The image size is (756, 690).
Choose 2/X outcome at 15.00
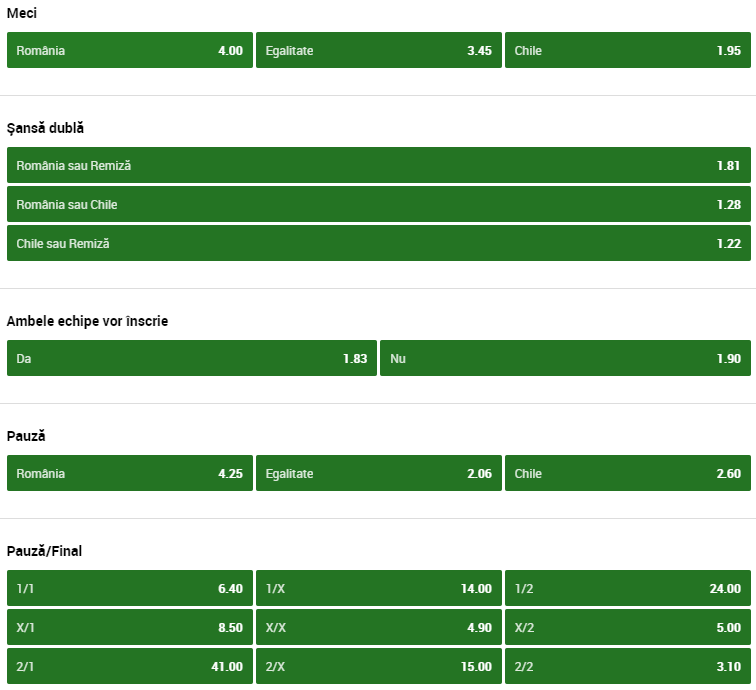point(378,666)
